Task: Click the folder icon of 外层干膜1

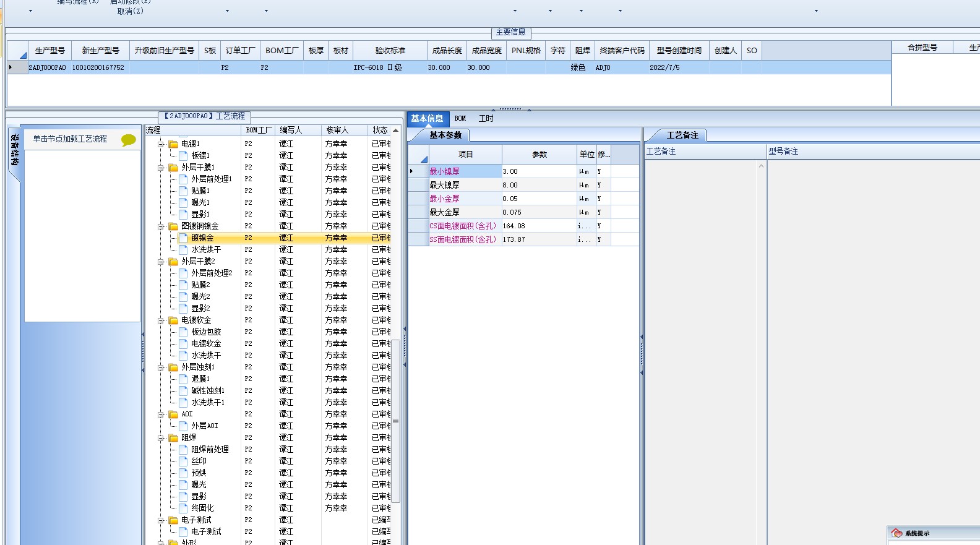Action: 174,167
